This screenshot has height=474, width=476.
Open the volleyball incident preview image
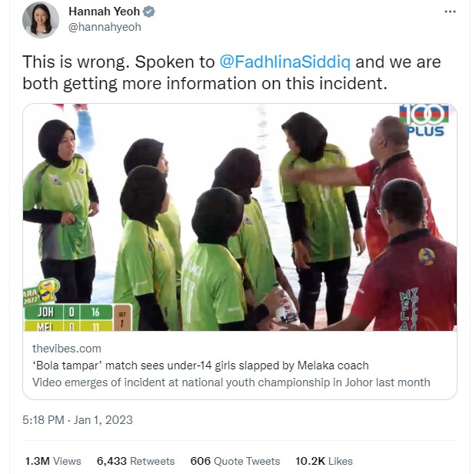tap(240, 217)
